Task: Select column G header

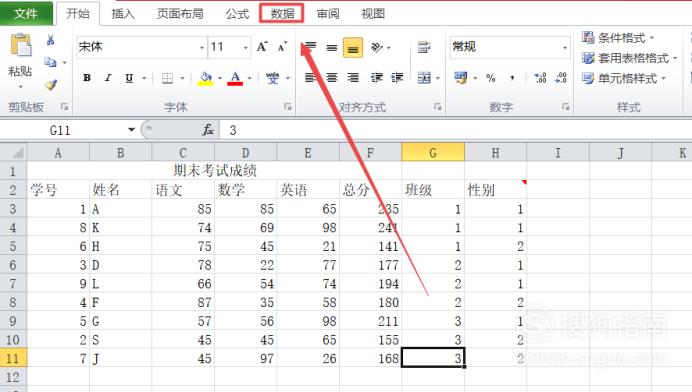Action: (x=433, y=152)
